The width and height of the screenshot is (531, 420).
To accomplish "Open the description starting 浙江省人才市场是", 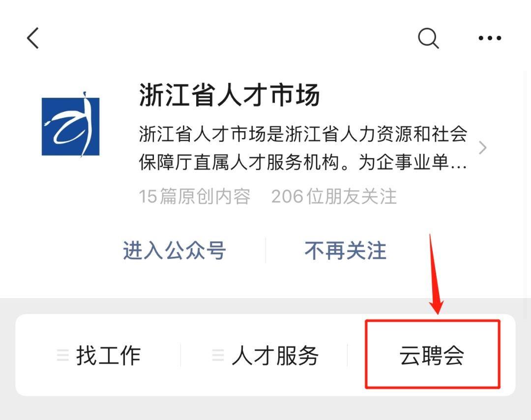I will coord(303,148).
